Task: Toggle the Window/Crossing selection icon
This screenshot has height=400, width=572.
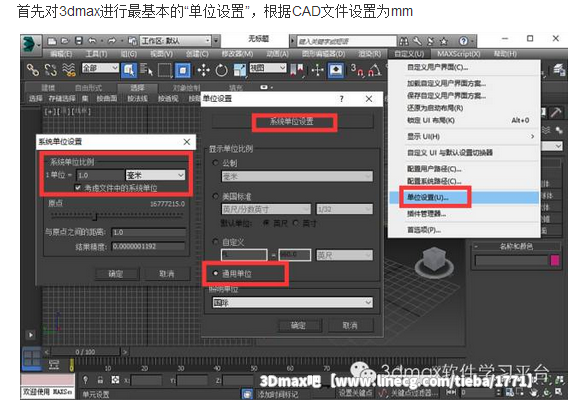Action: [x=183, y=70]
